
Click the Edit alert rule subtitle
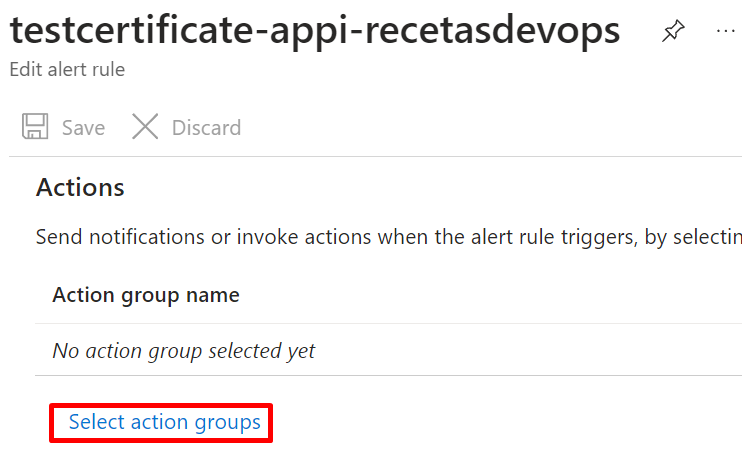coord(67,70)
